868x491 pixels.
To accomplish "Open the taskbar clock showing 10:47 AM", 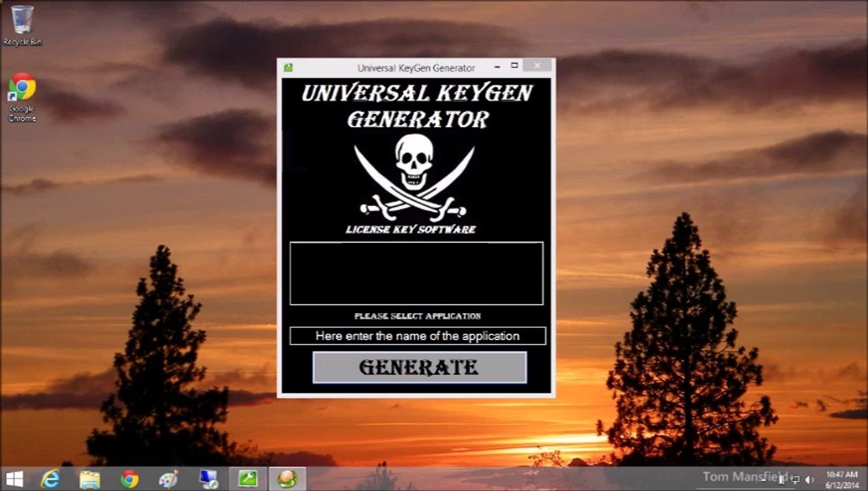I will click(x=841, y=479).
